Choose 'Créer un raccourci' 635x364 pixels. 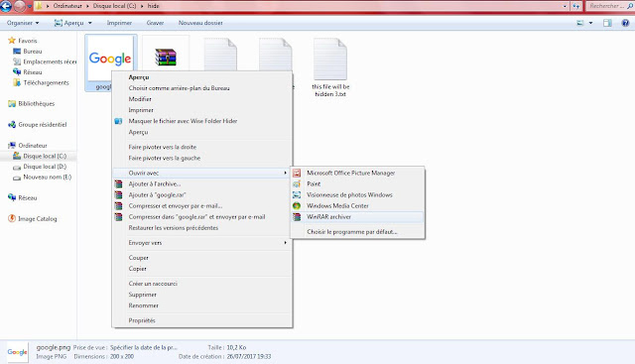coord(153,284)
